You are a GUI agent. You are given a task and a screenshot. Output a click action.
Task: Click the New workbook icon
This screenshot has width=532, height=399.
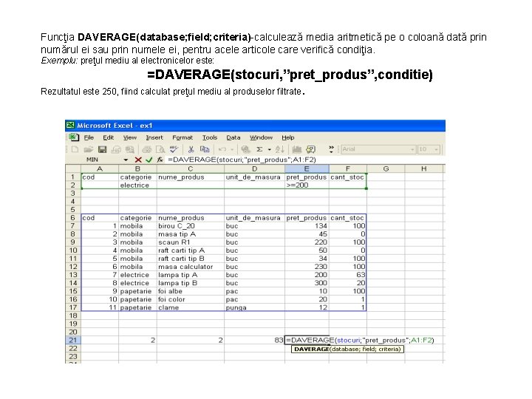[x=75, y=149]
